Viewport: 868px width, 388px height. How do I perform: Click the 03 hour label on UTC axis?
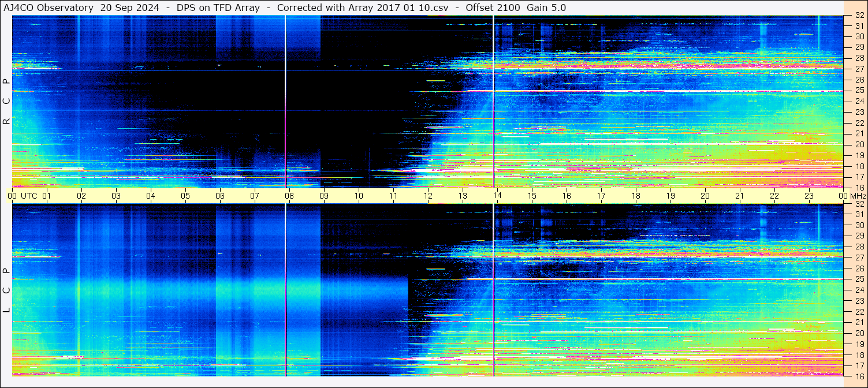coord(116,196)
